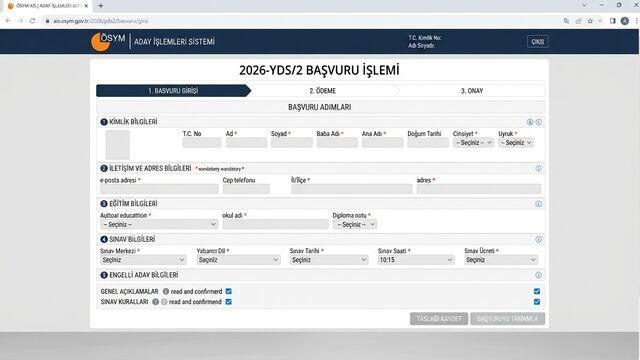Click the number 1 badge of Kimlik Bilgileri

click(104, 122)
